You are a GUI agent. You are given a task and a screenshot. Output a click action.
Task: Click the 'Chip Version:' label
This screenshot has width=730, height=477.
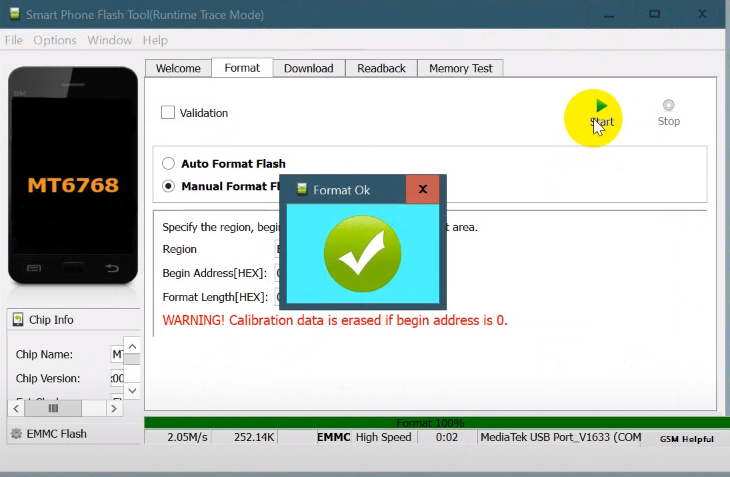point(48,378)
